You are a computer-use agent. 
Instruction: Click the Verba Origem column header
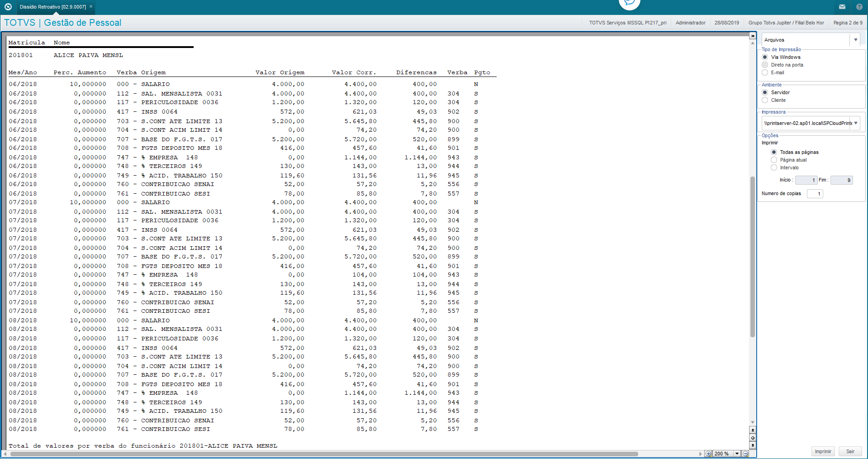141,72
